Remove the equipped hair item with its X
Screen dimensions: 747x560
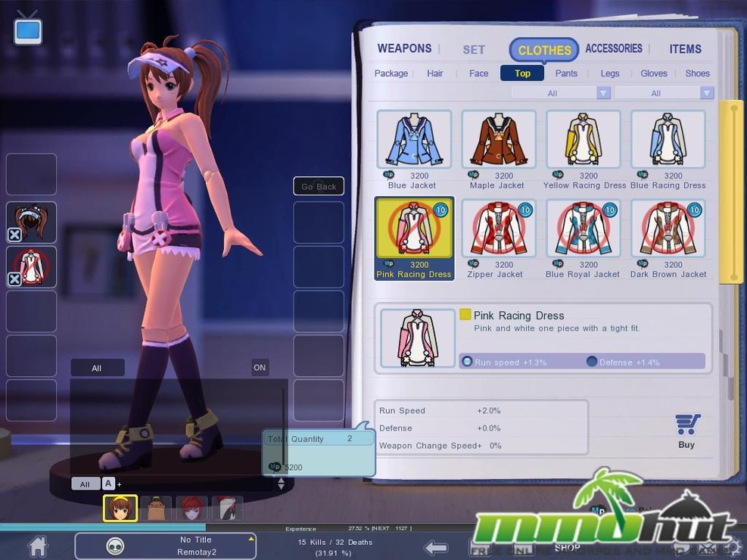tap(15, 235)
